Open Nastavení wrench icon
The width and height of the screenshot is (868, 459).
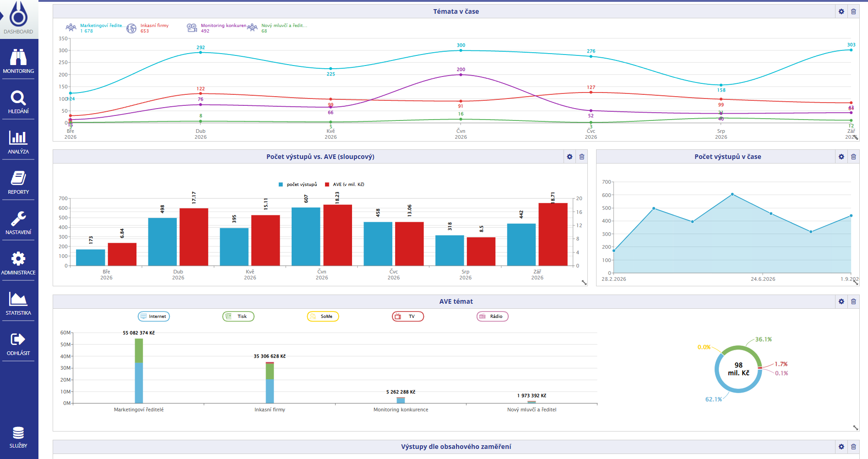click(x=18, y=219)
